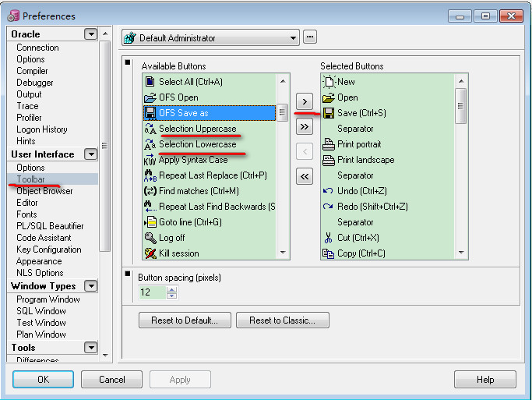Click Reset to Classic button
This screenshot has width=532, height=400.
pos(283,320)
